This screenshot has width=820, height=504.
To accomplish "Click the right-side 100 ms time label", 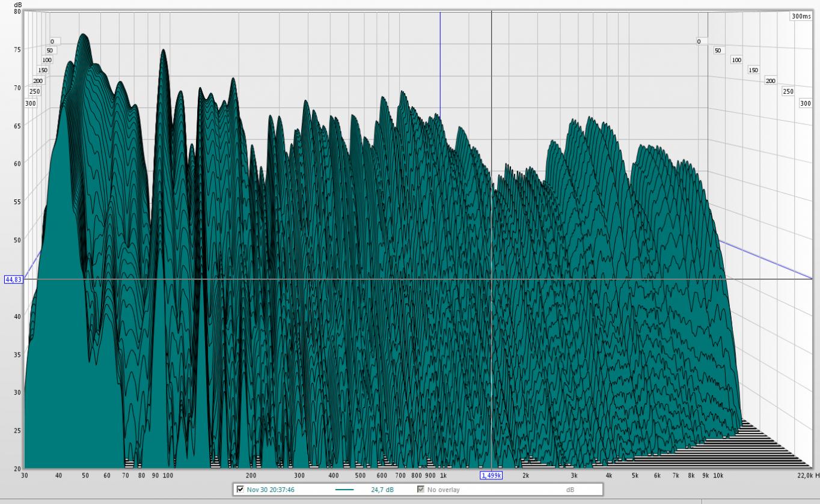I will [736, 60].
